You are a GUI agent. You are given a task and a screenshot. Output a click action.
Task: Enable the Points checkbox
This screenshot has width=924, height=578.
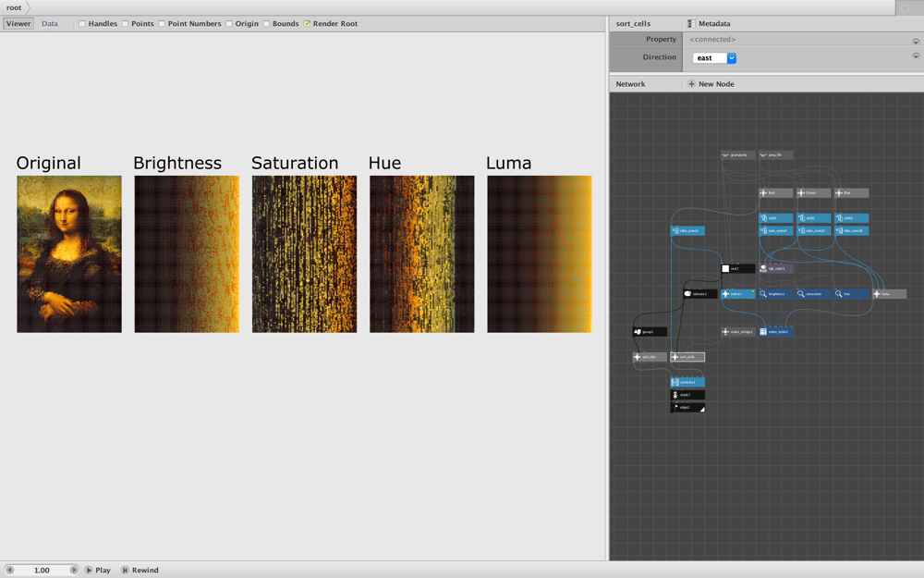click(125, 24)
